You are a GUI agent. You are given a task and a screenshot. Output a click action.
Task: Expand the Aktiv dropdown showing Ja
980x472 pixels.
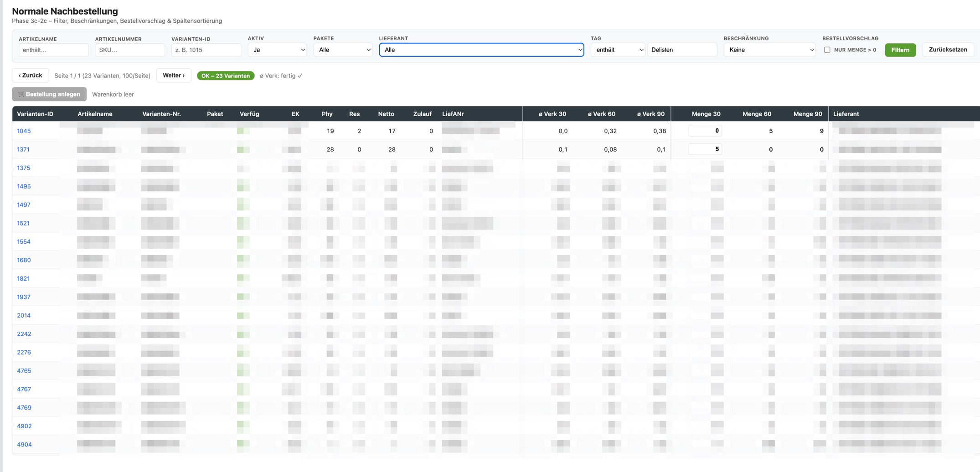click(277, 50)
